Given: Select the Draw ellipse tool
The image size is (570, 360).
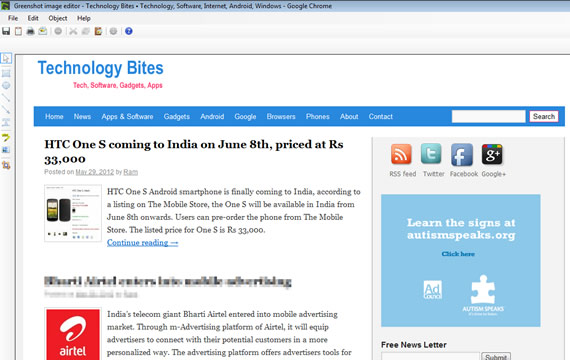Looking at the screenshot, I should tap(6, 85).
